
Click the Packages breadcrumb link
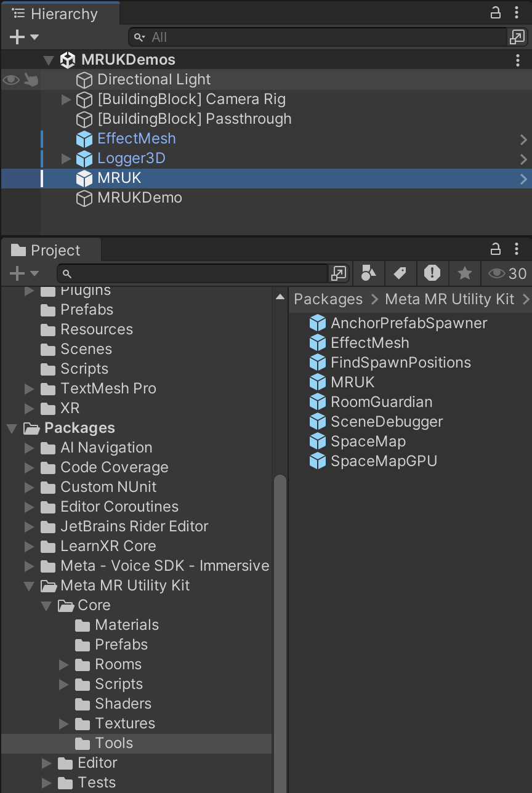tap(328, 299)
